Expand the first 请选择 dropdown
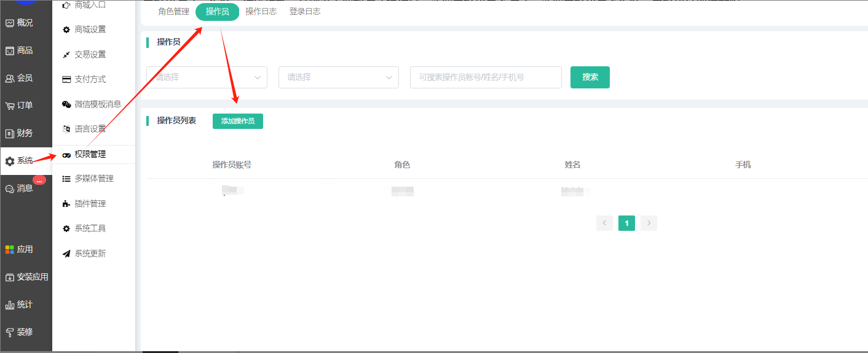Image resolution: width=868 pixels, height=353 pixels. click(207, 77)
